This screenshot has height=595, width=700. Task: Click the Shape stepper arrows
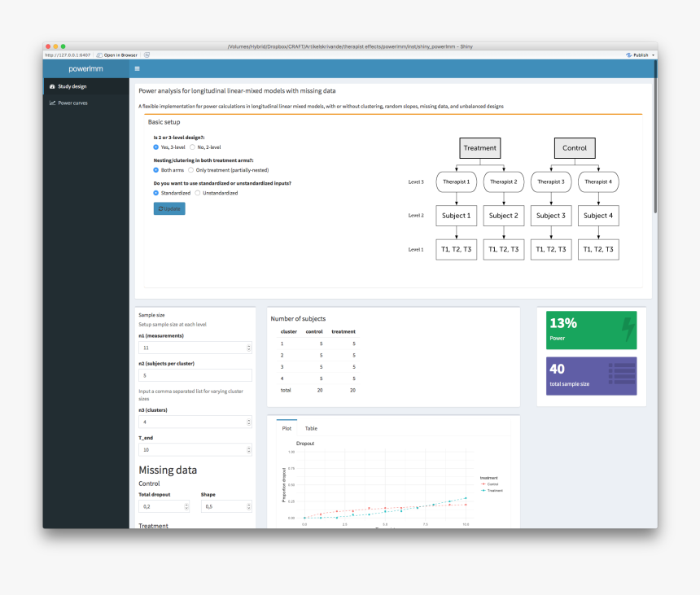tap(248, 506)
